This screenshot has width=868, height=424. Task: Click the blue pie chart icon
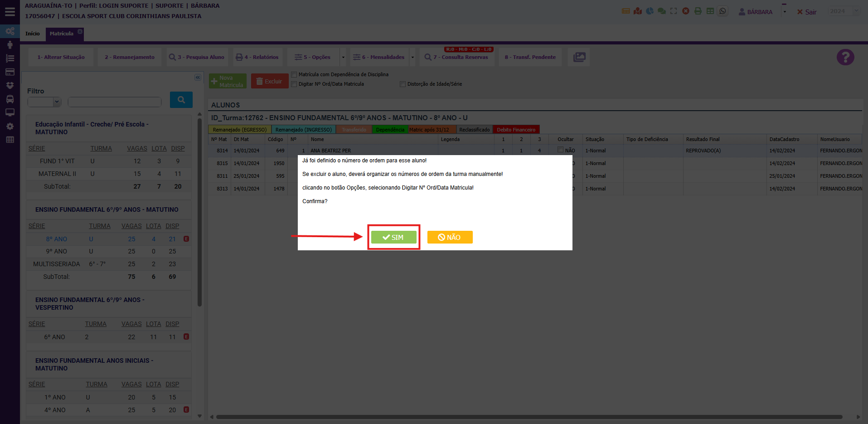(650, 11)
